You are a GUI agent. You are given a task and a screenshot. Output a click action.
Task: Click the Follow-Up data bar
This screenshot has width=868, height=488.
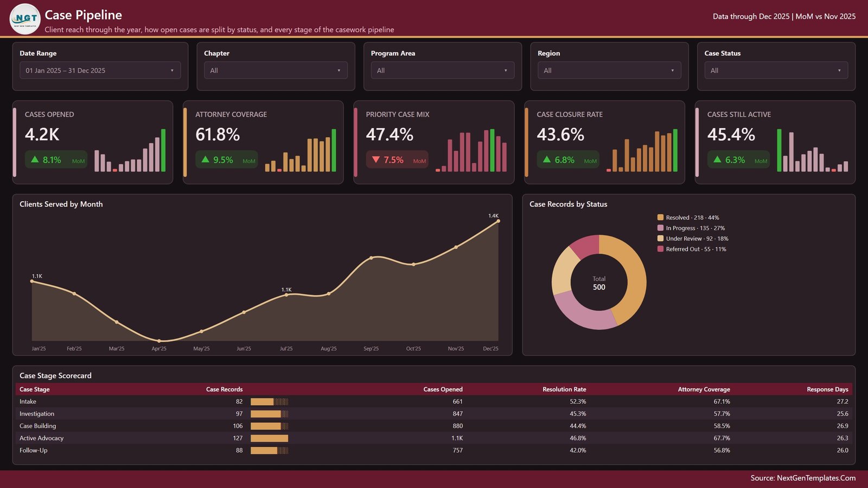(x=269, y=451)
